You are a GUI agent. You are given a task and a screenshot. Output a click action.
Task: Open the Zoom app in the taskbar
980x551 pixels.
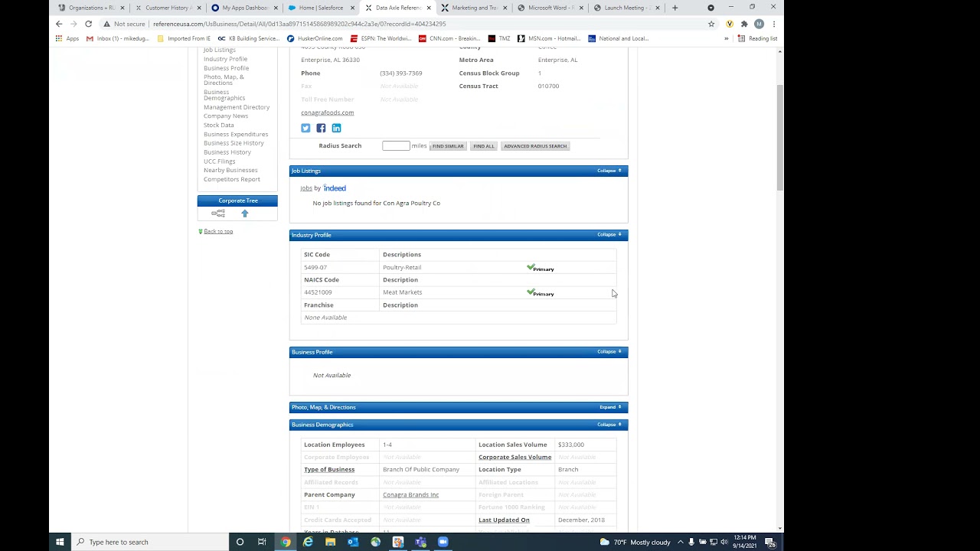click(x=443, y=542)
